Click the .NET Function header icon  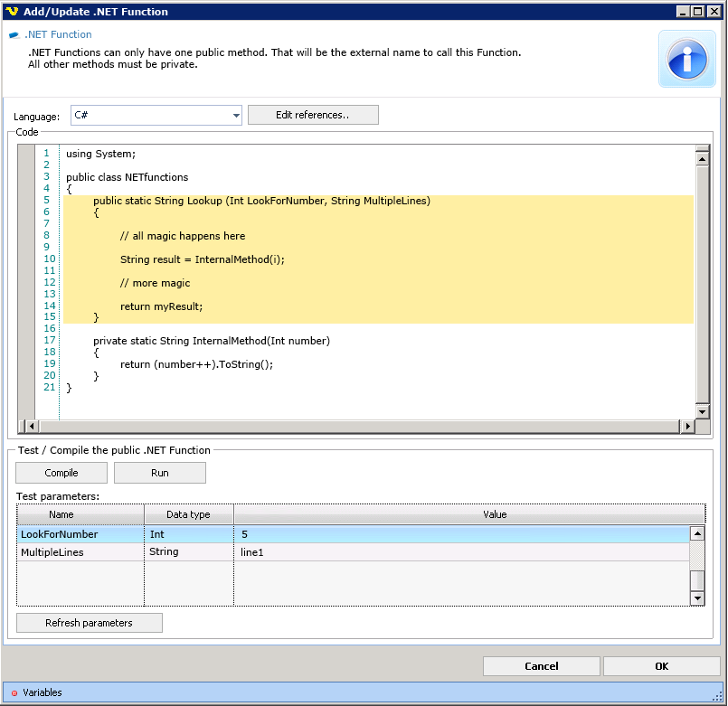point(14,35)
